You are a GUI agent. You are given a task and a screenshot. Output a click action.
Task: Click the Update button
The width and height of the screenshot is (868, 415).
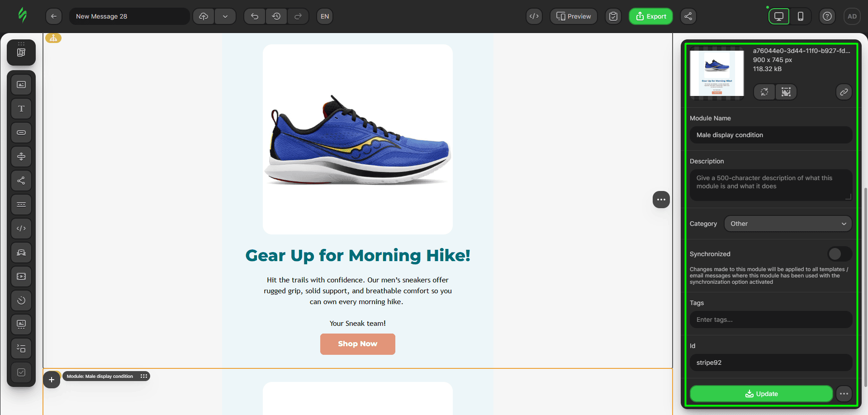(x=761, y=394)
